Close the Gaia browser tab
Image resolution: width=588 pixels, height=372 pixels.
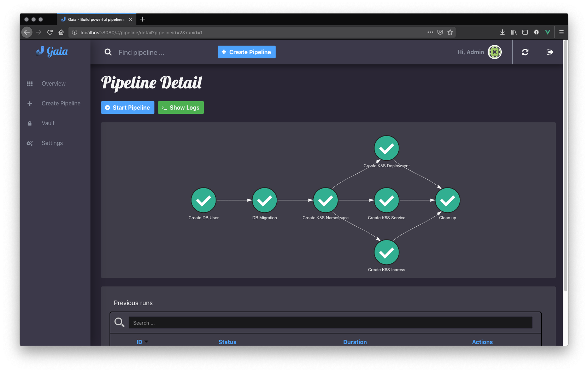(x=130, y=19)
